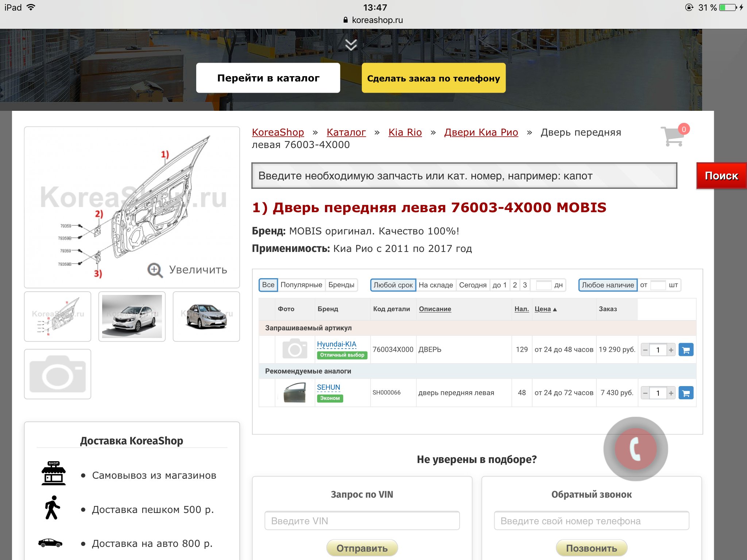Toggle the На складе filter
The image size is (747, 560).
[436, 285]
